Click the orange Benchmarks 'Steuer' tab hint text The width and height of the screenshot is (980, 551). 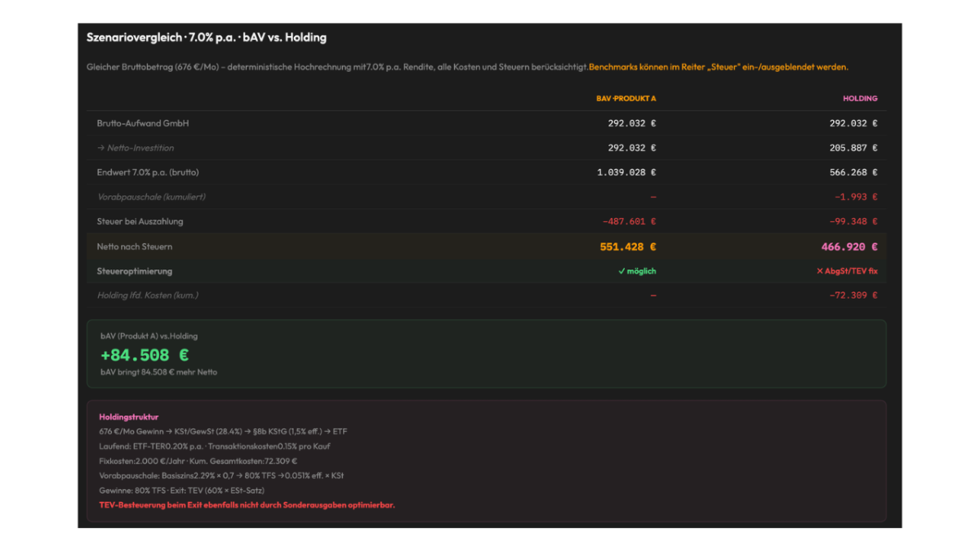[718, 67]
